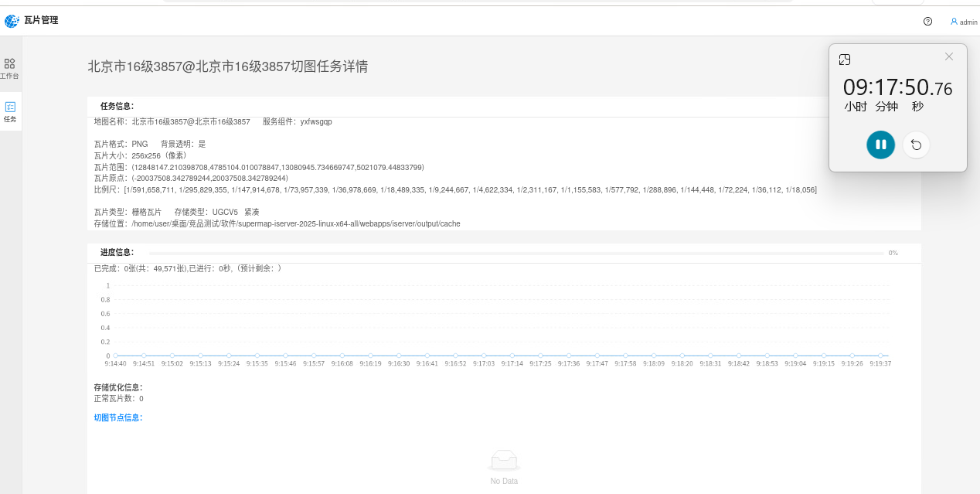Open the admin user menu

click(x=964, y=22)
